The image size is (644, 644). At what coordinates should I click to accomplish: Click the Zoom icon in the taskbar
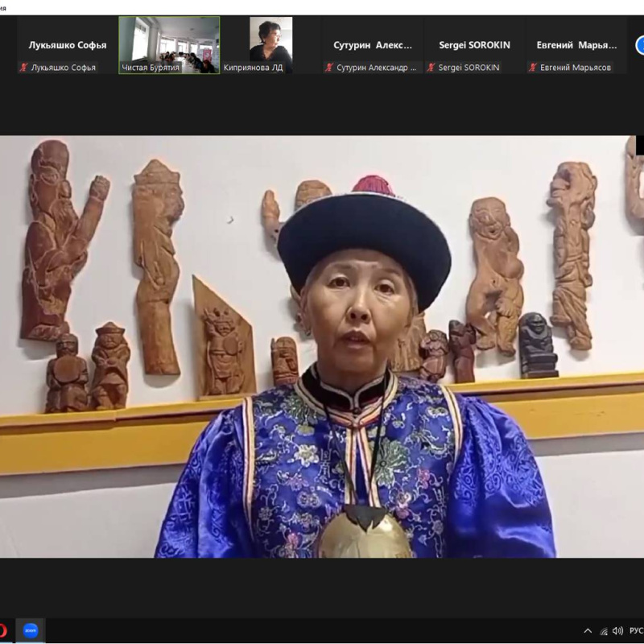point(31,630)
